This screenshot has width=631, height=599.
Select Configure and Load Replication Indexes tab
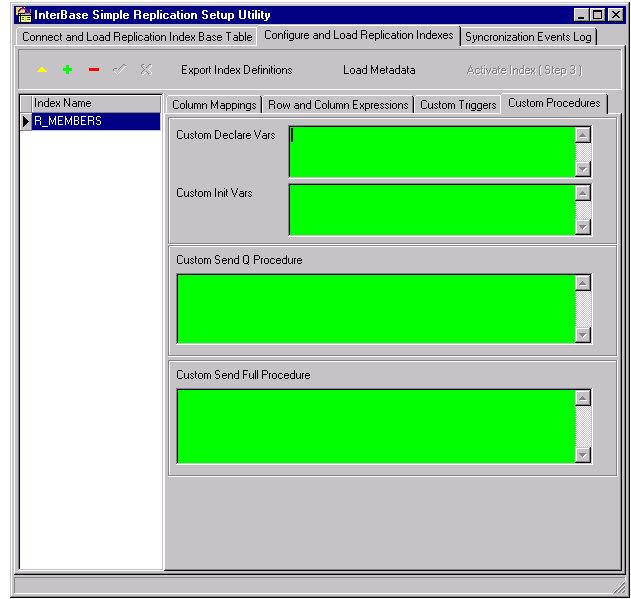point(359,35)
